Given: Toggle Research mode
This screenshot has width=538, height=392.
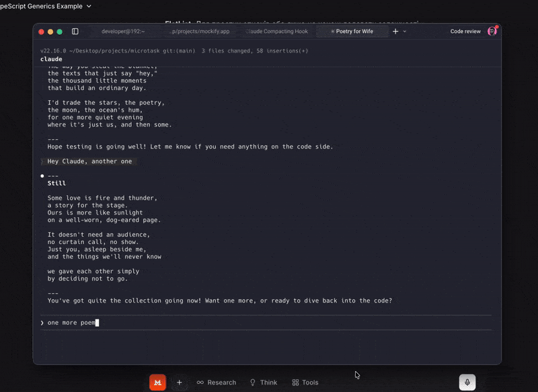Looking at the screenshot, I should 216,383.
